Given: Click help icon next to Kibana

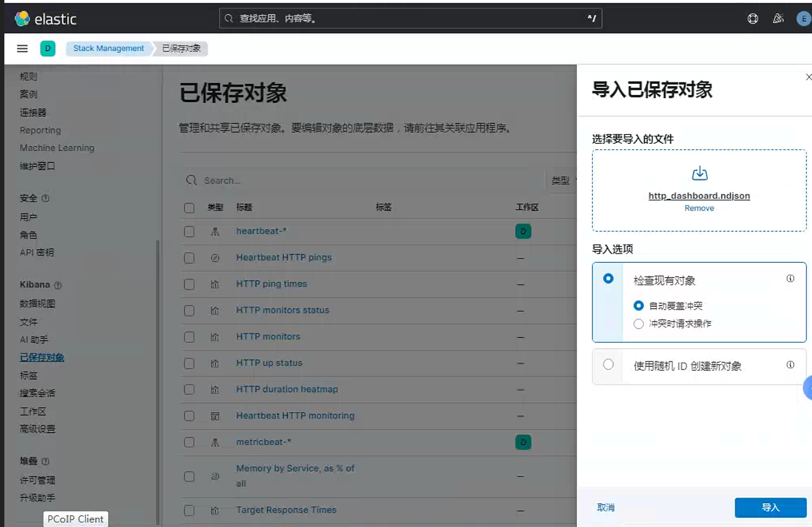Looking at the screenshot, I should 58,285.
